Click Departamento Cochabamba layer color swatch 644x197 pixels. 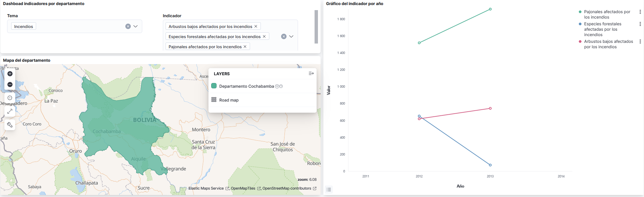click(x=214, y=86)
